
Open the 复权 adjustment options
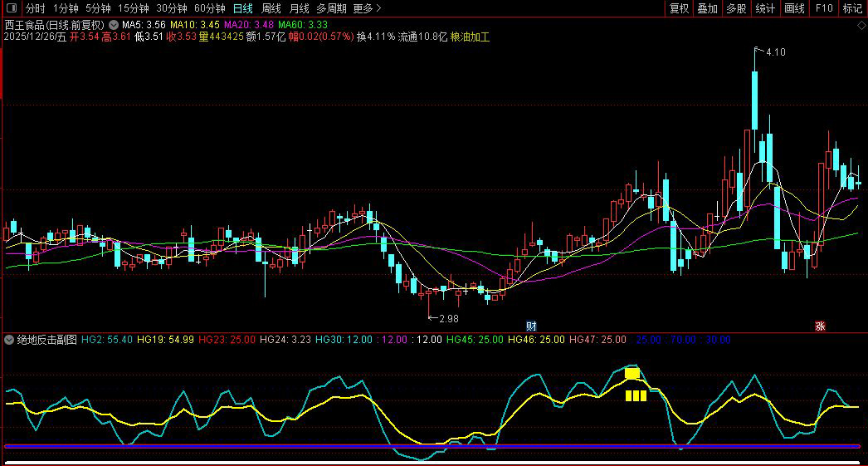pyautogui.click(x=680, y=8)
